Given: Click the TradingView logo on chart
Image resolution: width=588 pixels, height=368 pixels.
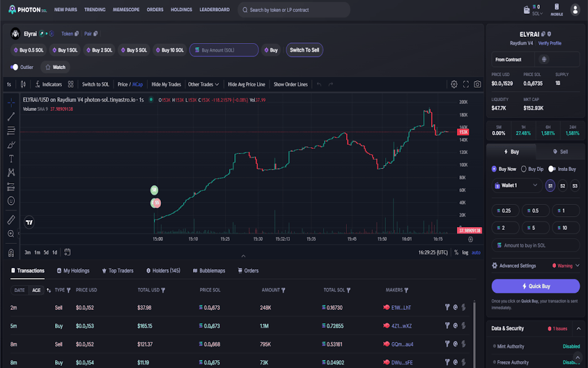Looking at the screenshot, I should (29, 223).
